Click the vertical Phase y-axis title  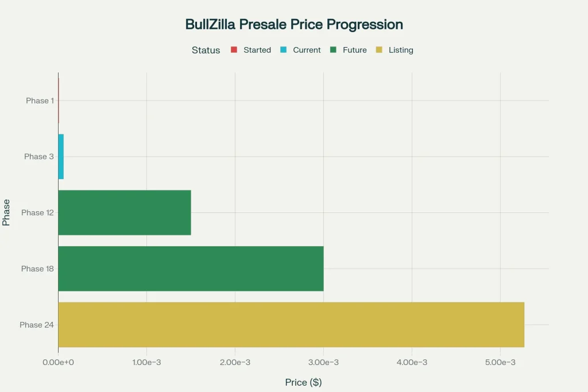pyautogui.click(x=6, y=212)
